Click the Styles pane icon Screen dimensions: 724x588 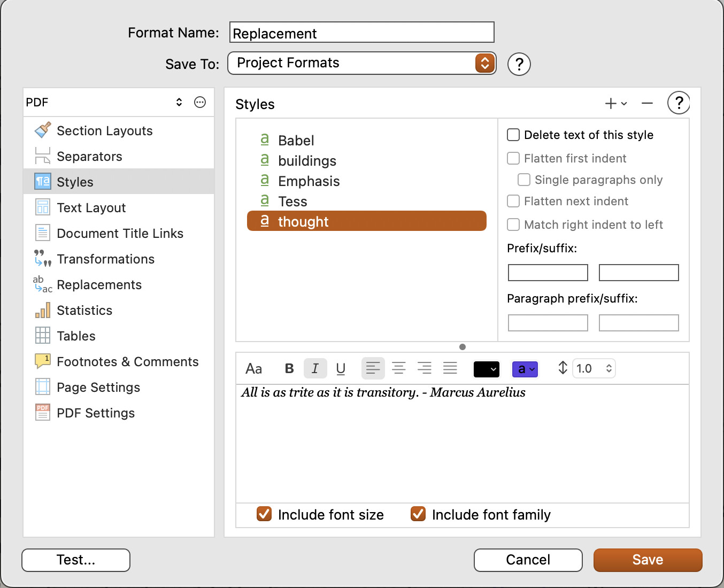click(x=43, y=182)
